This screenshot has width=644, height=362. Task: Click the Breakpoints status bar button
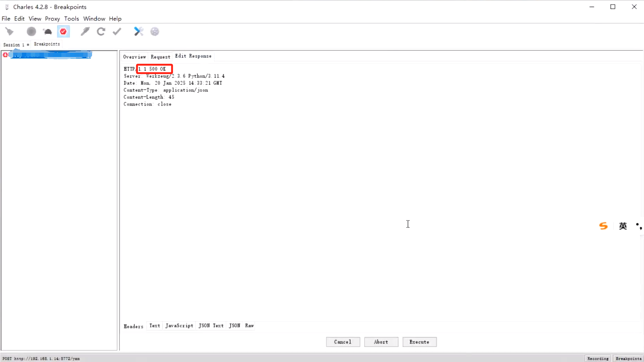click(628, 358)
